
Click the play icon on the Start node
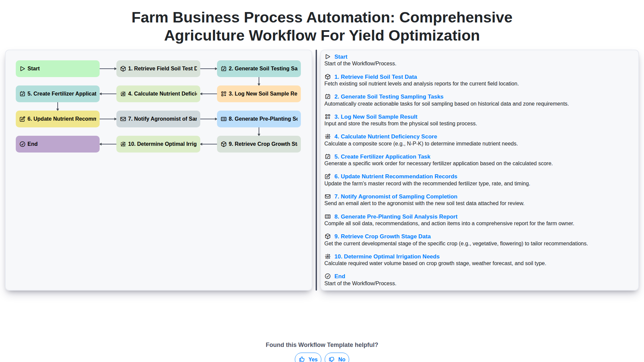coord(23,68)
